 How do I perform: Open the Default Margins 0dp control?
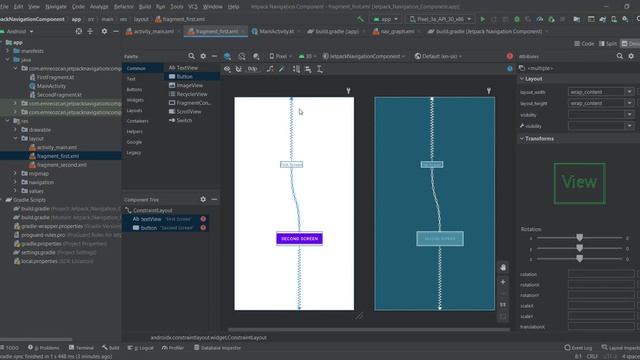point(253,69)
